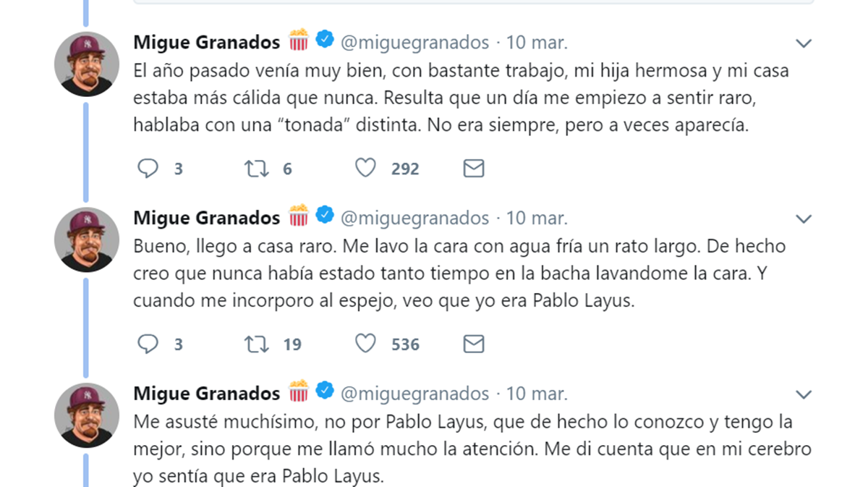Viewport: 868px width, 487px height.
Task: Send first tweet via direct message
Action: tap(473, 169)
